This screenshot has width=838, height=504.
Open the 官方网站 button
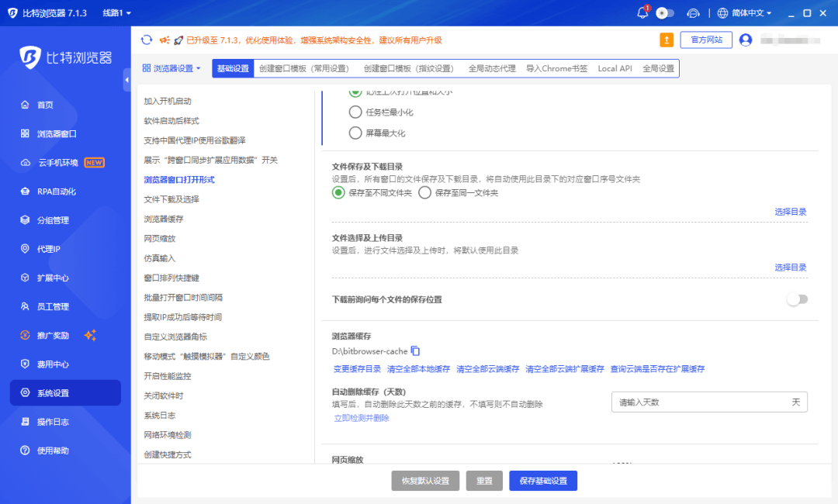[x=706, y=40]
